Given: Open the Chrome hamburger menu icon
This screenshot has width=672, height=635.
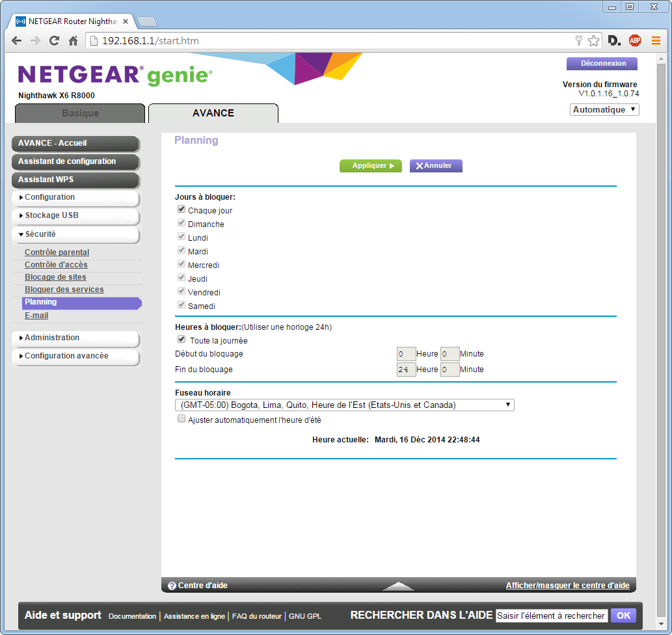Looking at the screenshot, I should click(x=656, y=41).
